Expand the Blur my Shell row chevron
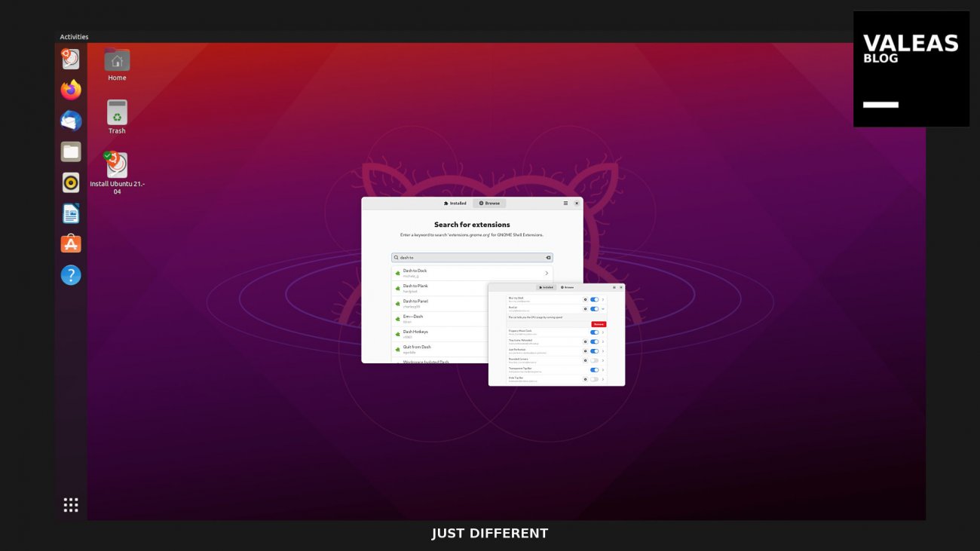980x551 pixels. point(603,299)
